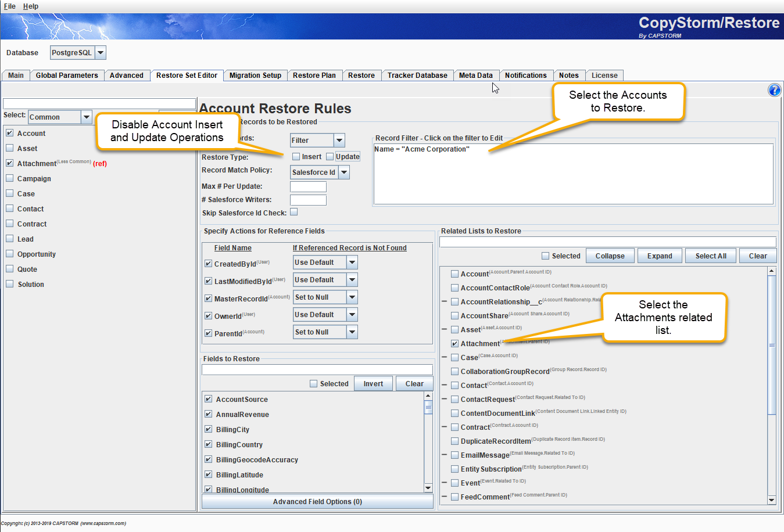This screenshot has height=532, width=784.
Task: Click the Related Lists search field
Action: [608, 242]
